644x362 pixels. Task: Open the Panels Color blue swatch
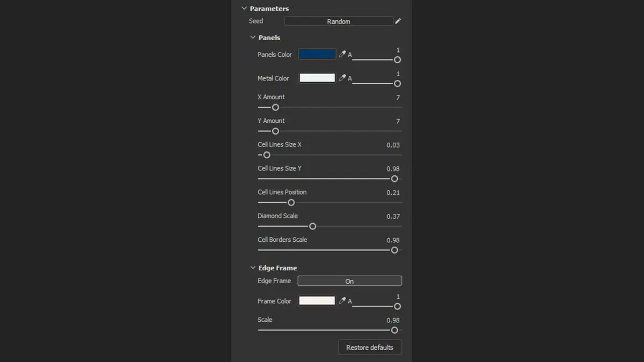coord(317,54)
